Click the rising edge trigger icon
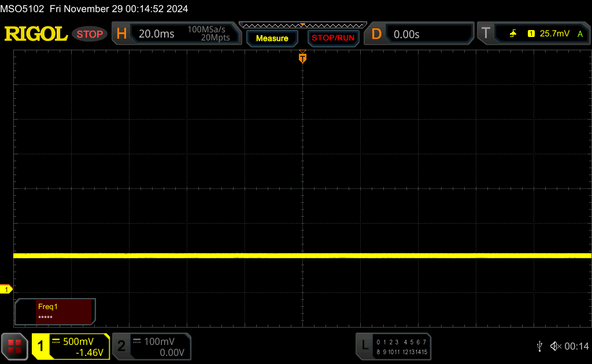Screen dimensions: 592x364 pyautogui.click(x=513, y=34)
